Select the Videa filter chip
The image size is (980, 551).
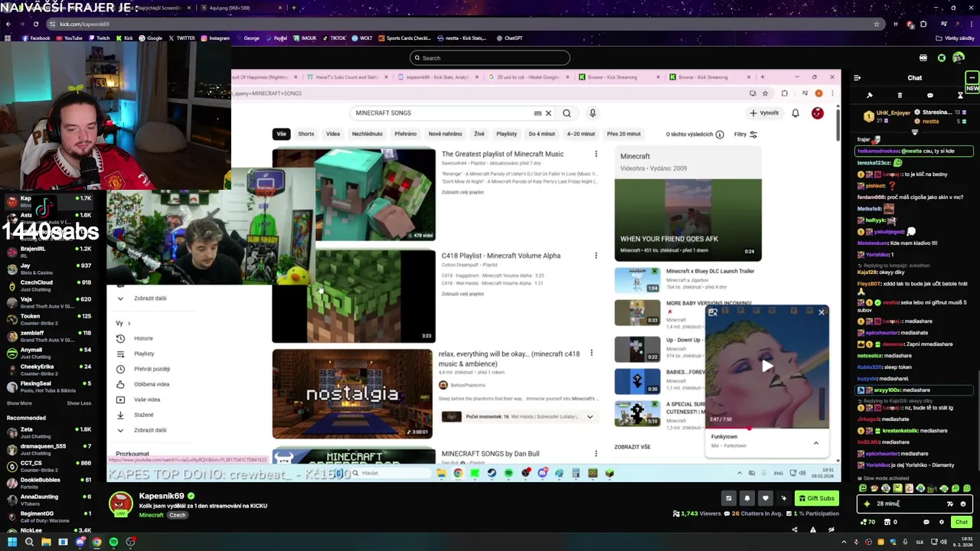333,134
